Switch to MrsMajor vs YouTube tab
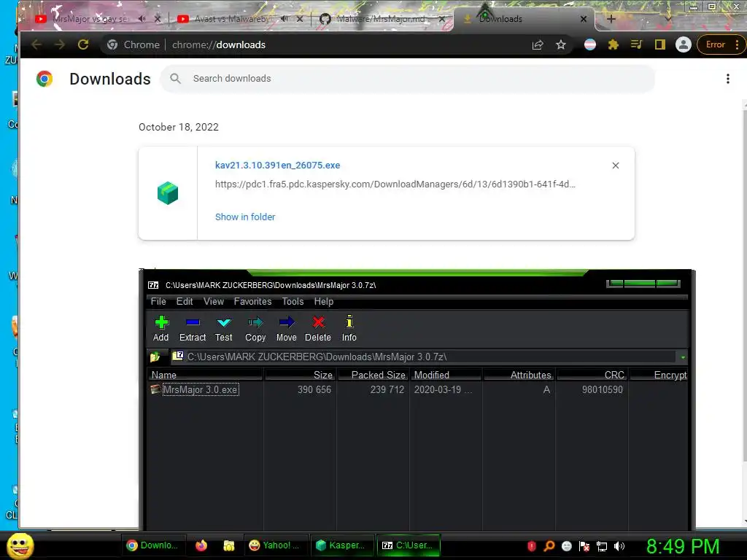The image size is (747, 560). coord(90,19)
